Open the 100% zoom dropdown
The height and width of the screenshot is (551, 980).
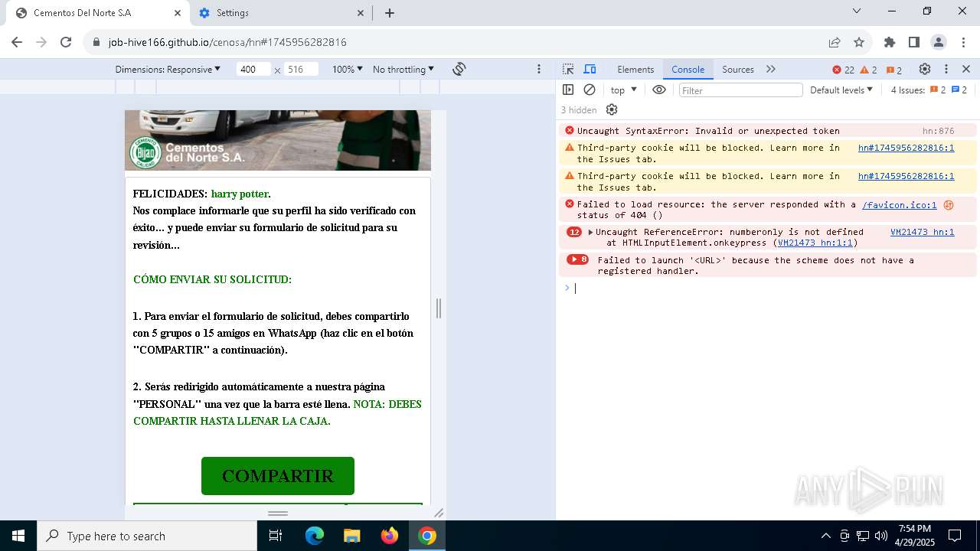point(348,69)
